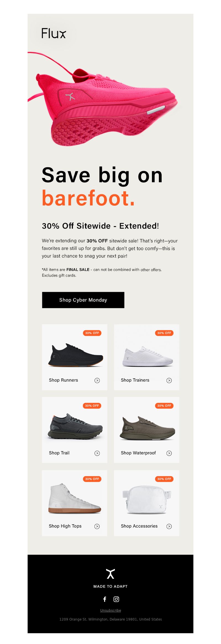Image resolution: width=221 pixels, height=644 pixels.
Task: Click the Shop Cyber Monday button
Action: [83, 300]
